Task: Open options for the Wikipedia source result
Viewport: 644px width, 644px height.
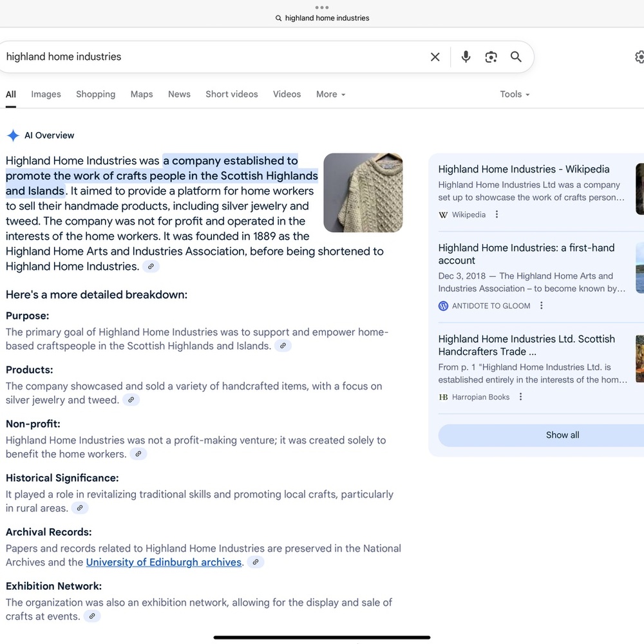Action: click(x=497, y=214)
